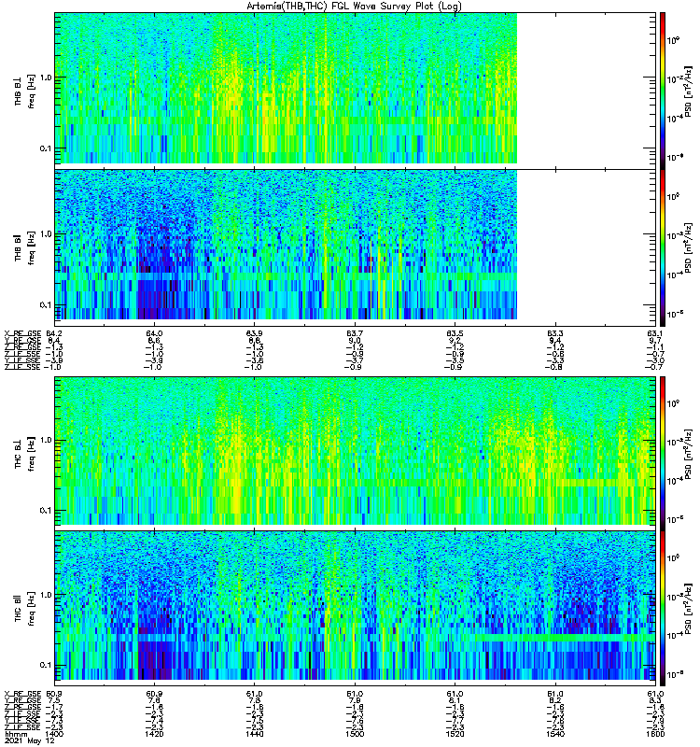Click the THB X_RE_GSE value '63.3'
The width and height of the screenshot is (700, 747).
[555, 333]
